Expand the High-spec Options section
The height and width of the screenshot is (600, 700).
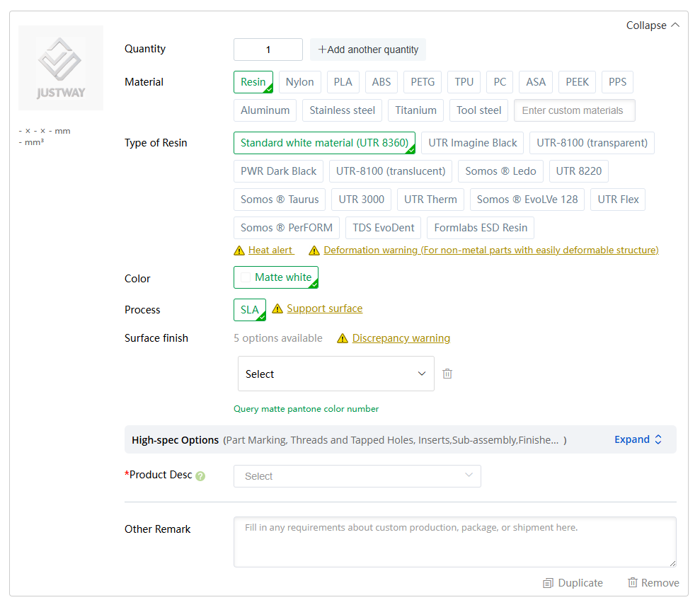638,439
